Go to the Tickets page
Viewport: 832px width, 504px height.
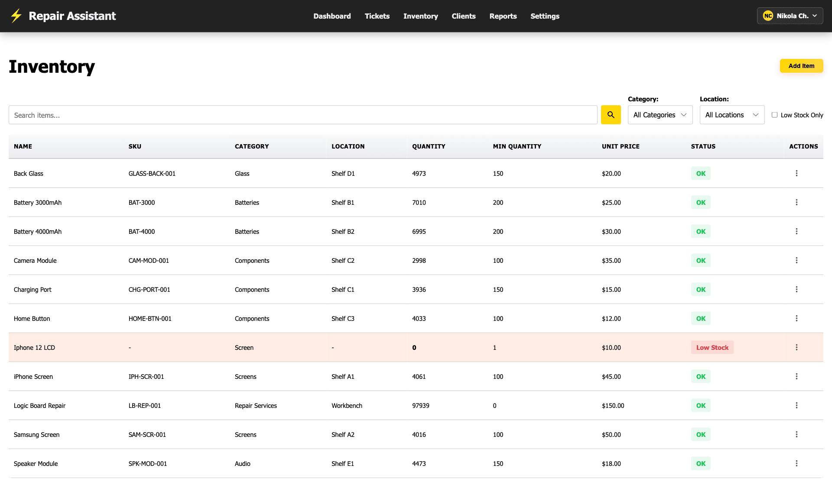tap(377, 16)
